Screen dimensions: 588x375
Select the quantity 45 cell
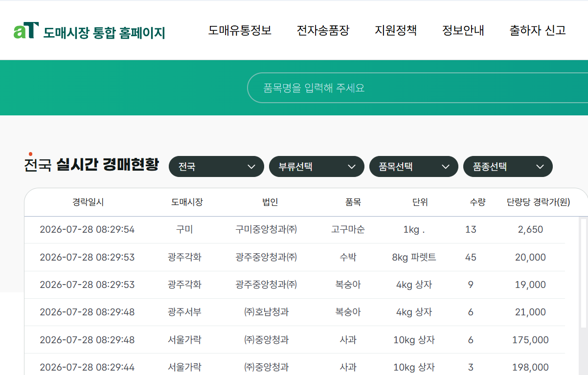point(471,257)
